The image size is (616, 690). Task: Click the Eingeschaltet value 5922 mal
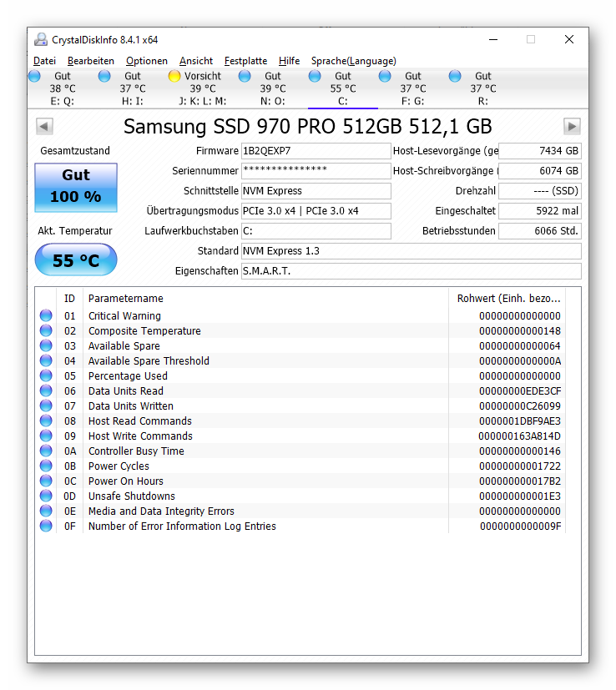(540, 211)
